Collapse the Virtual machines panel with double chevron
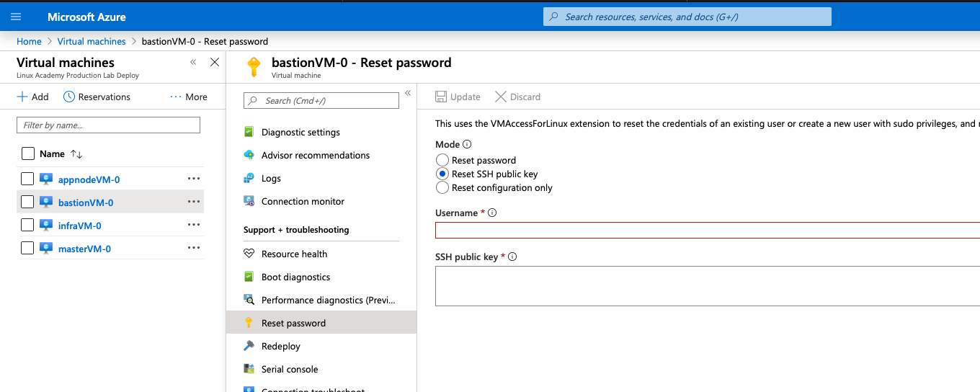This screenshot has width=980, height=392. coord(193,62)
